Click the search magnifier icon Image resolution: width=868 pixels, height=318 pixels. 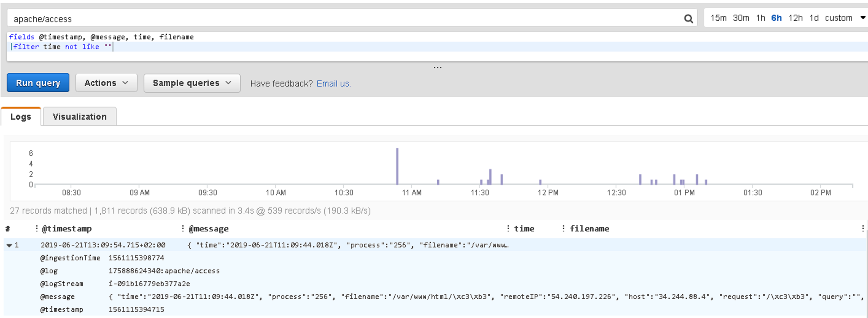(688, 18)
